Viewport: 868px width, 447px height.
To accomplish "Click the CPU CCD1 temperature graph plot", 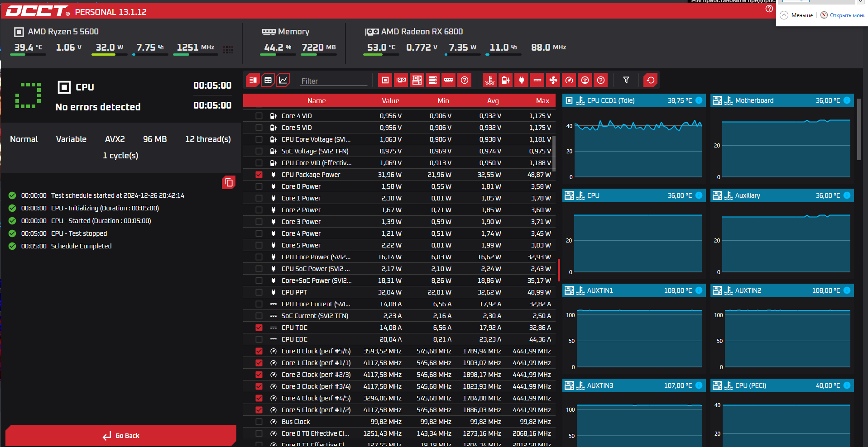I will click(638, 148).
